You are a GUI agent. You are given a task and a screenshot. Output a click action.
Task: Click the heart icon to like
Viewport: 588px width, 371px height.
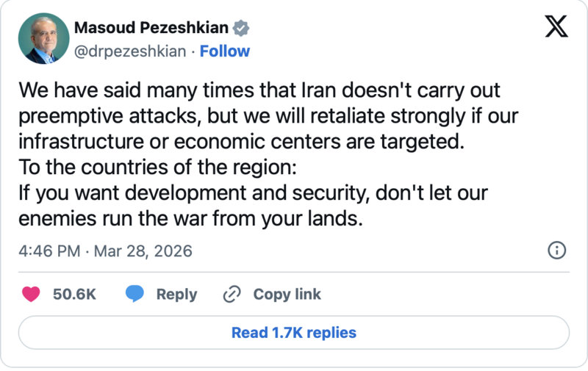pyautogui.click(x=31, y=294)
